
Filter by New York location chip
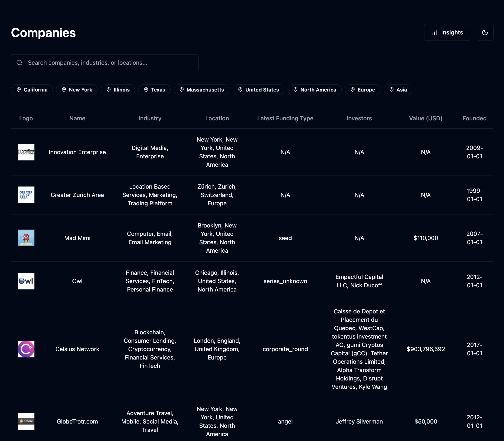click(77, 90)
